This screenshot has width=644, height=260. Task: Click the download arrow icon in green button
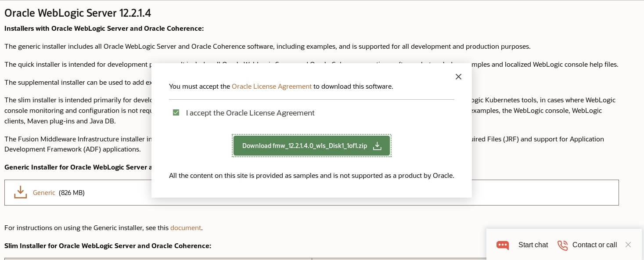377,146
